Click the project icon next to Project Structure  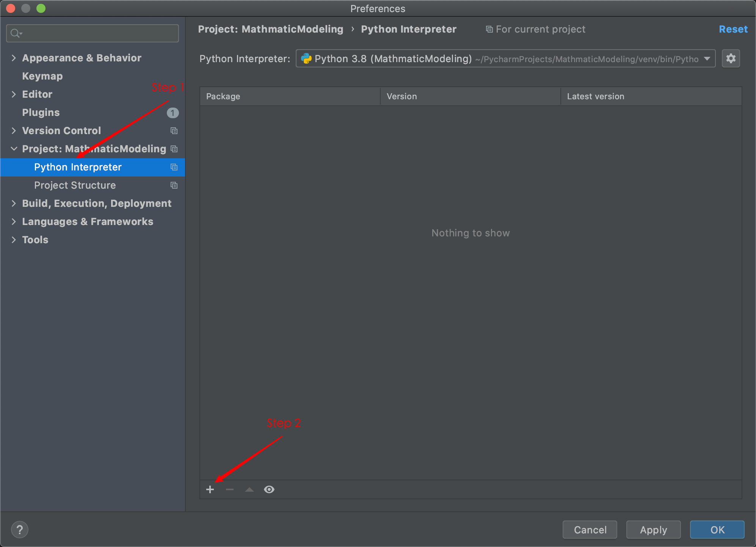174,185
